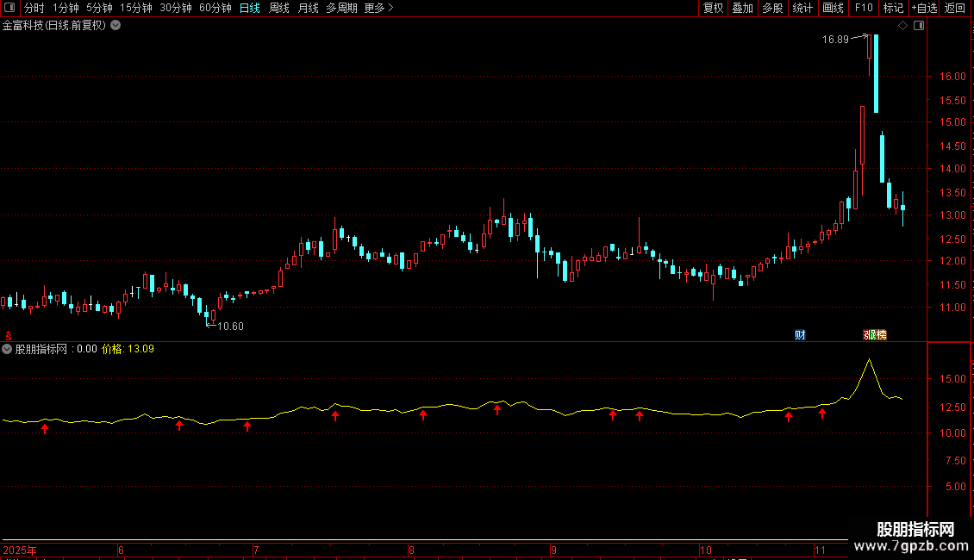Click month 9 on the time axis
The width and height of the screenshot is (974, 560).
(553, 550)
